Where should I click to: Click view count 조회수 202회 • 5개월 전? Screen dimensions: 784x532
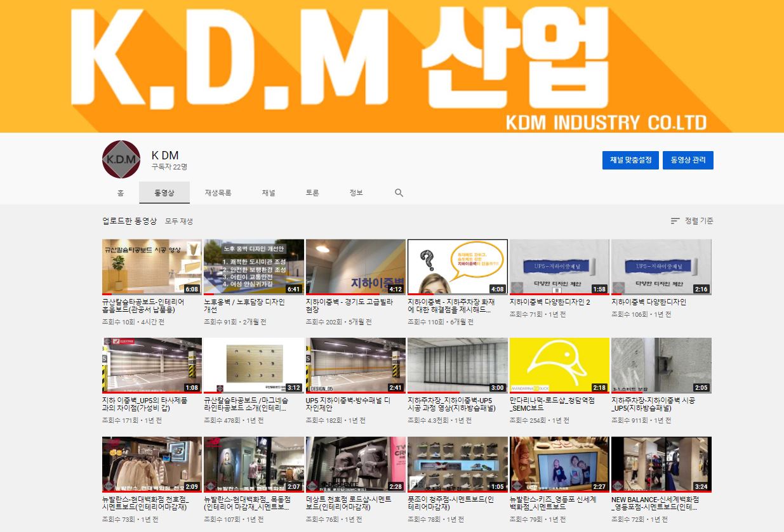point(339,322)
